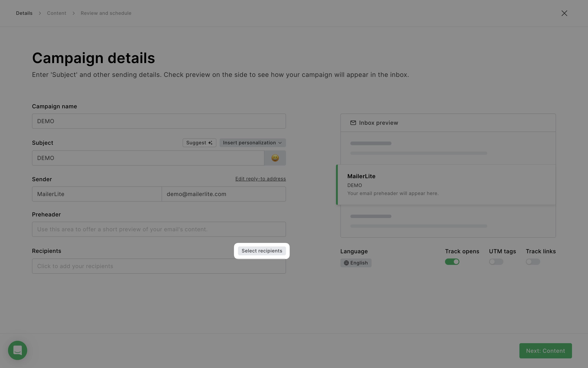This screenshot has width=588, height=368.
Task: Click the globe icon beside English
Action: click(x=346, y=263)
